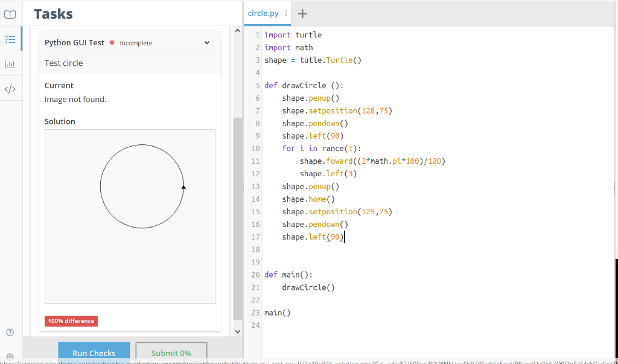
Task: Select the Tasks checklist icon in sidebar
Action: tap(10, 39)
